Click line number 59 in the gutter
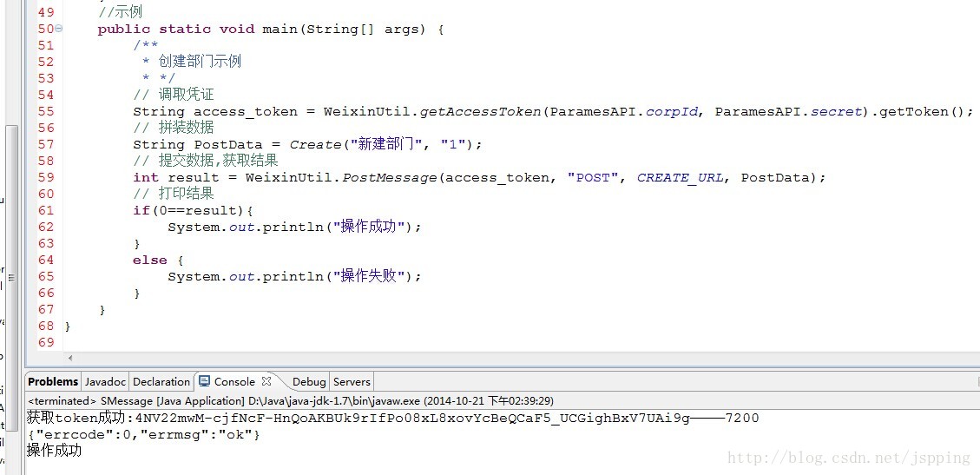 [46, 177]
